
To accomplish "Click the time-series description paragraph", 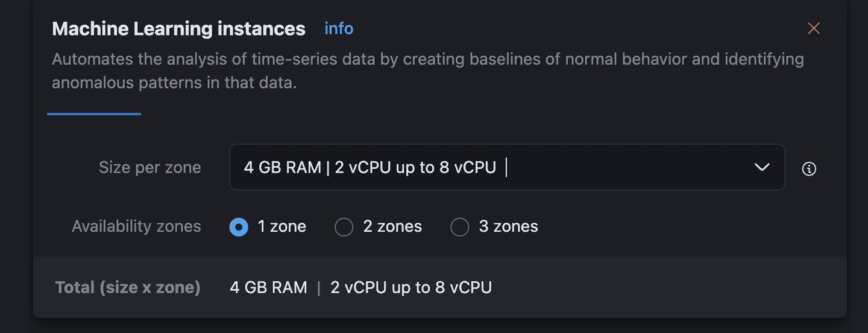I will 427,71.
